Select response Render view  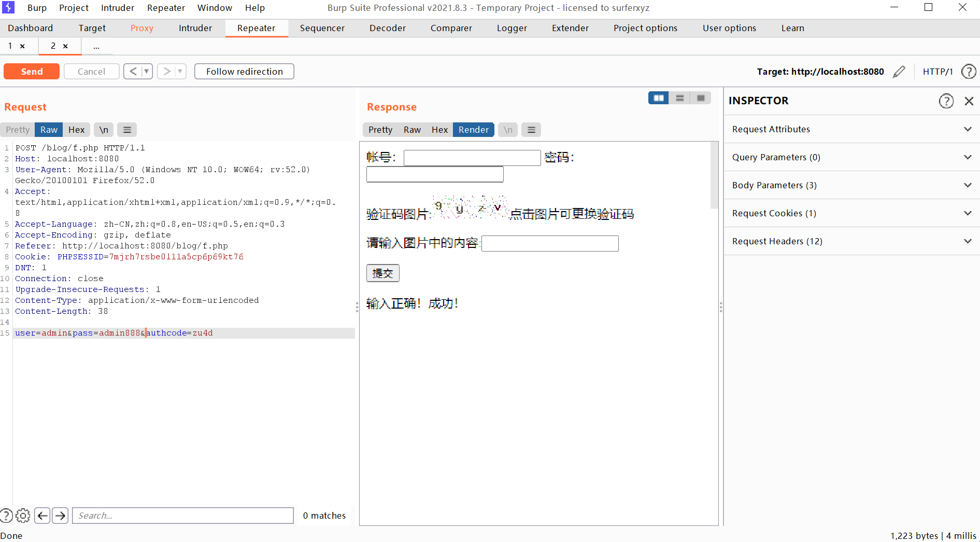pos(474,130)
